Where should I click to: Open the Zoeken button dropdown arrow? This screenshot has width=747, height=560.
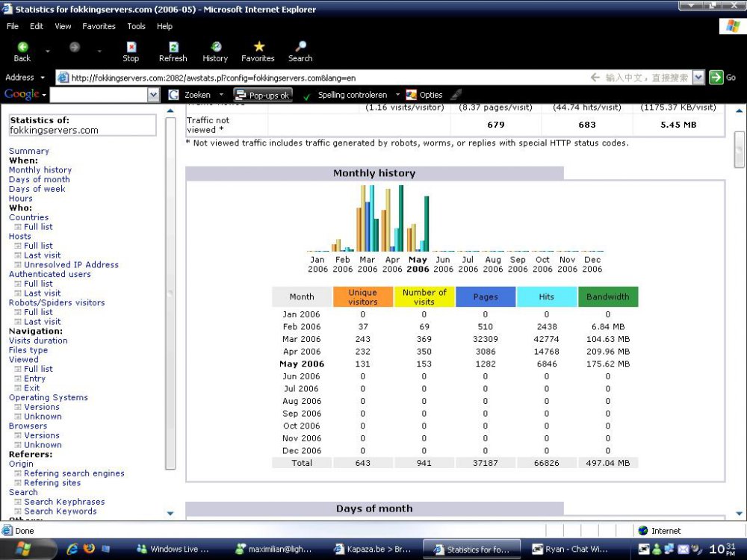click(221, 95)
